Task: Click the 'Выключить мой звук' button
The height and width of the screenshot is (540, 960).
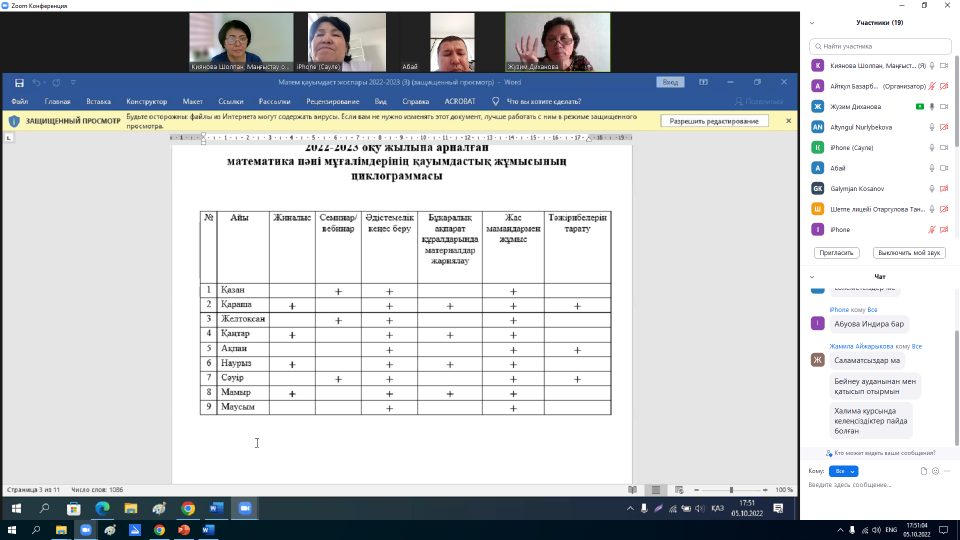Action: pos(908,253)
